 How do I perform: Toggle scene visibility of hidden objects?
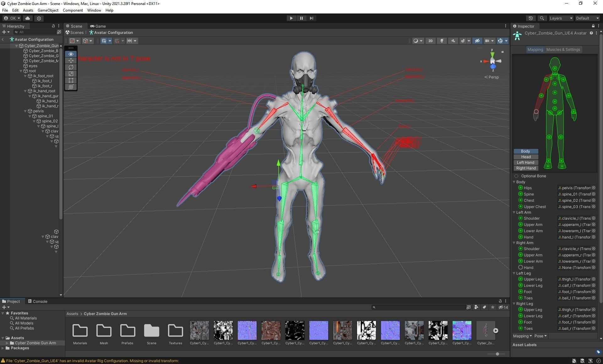pyautogui.click(x=477, y=41)
